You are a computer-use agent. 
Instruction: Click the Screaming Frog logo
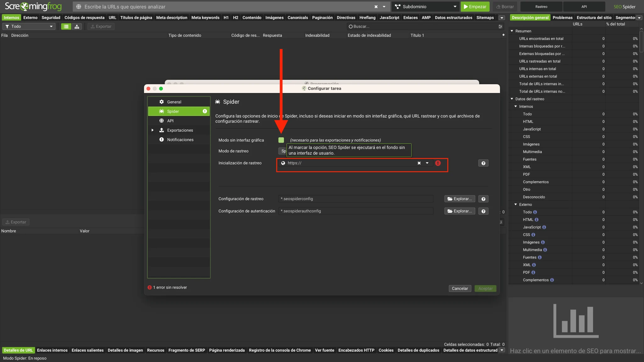33,6
